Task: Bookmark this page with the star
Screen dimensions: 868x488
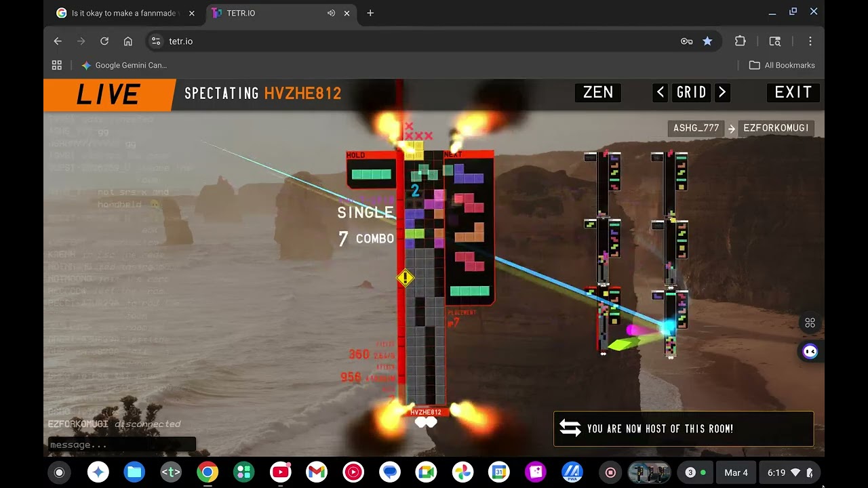Action: tap(707, 41)
